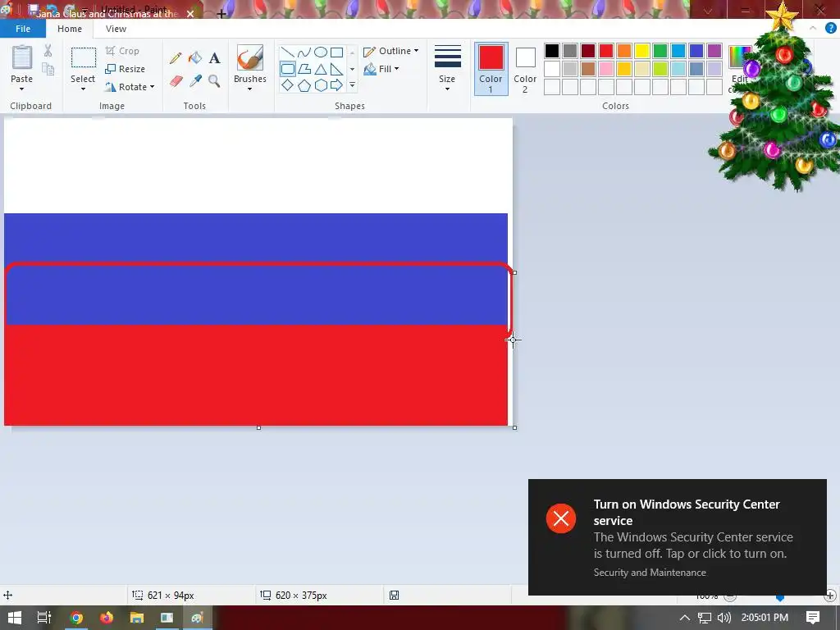Click the Crop button
The image size is (840, 630).
123,51
